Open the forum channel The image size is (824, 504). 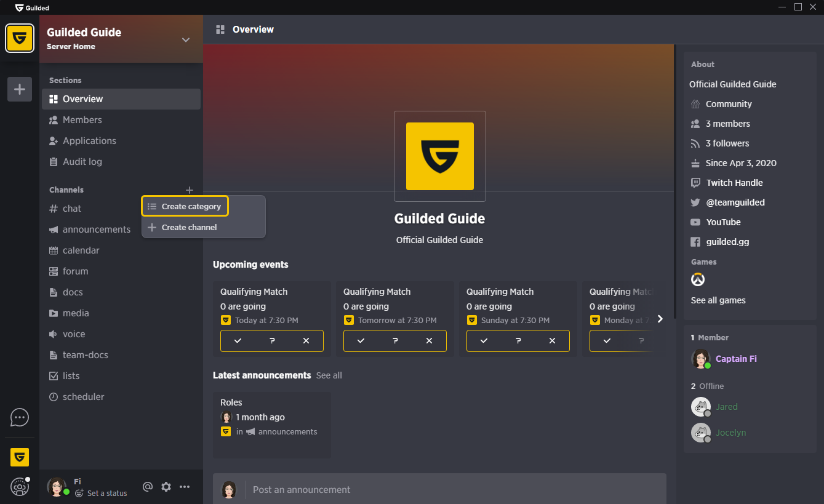(x=121, y=271)
